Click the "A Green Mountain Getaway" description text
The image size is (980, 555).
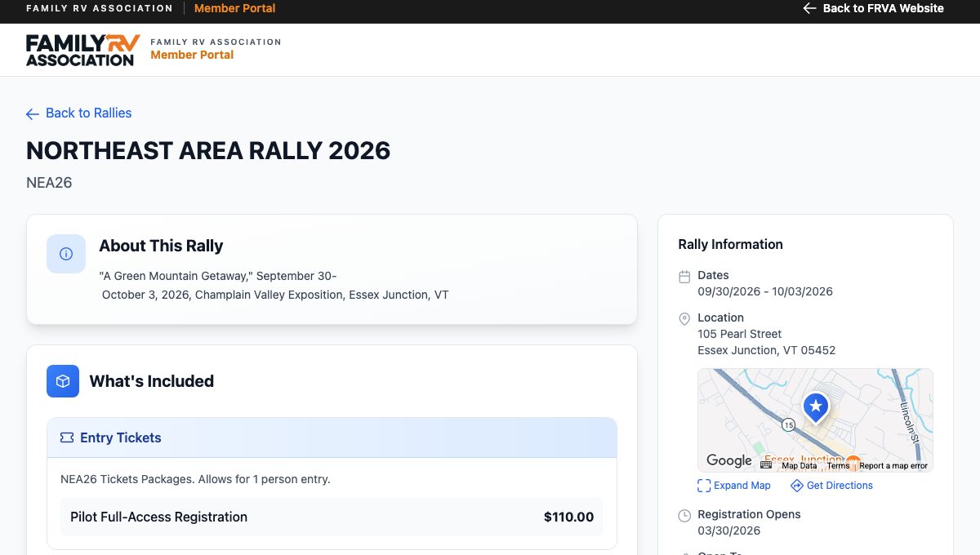274,285
